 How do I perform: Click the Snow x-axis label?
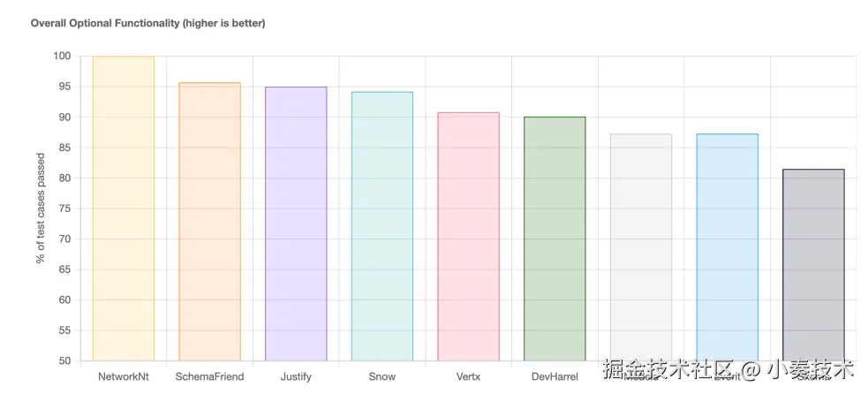point(381,376)
